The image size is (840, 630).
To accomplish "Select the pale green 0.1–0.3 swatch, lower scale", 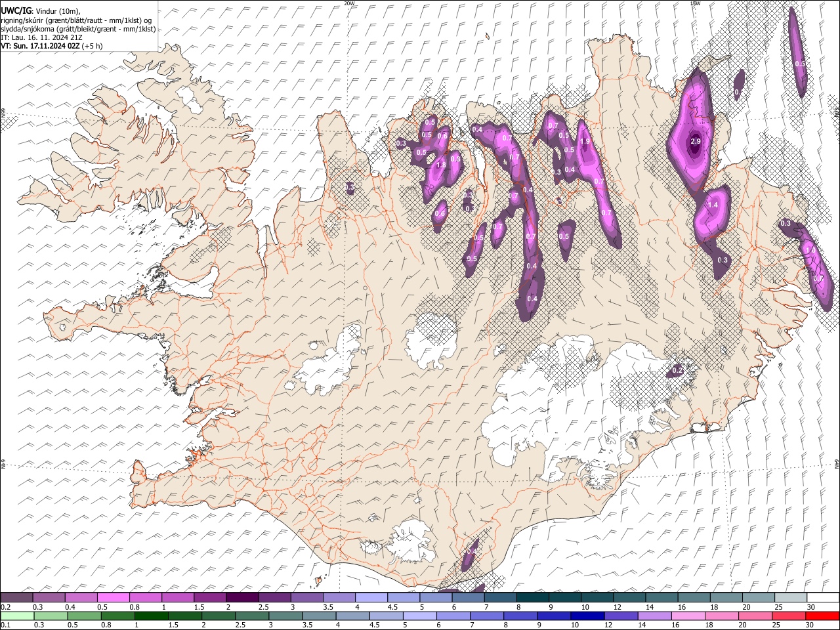I will [17, 616].
